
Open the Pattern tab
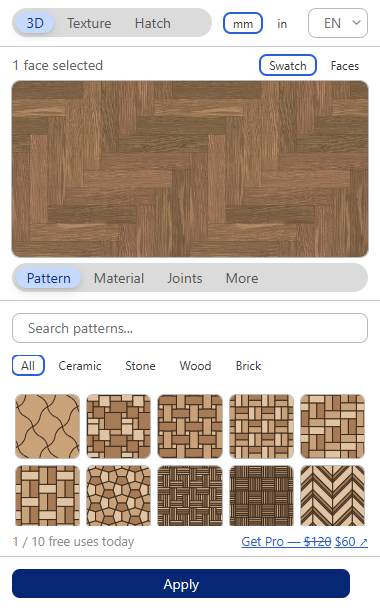[49, 278]
